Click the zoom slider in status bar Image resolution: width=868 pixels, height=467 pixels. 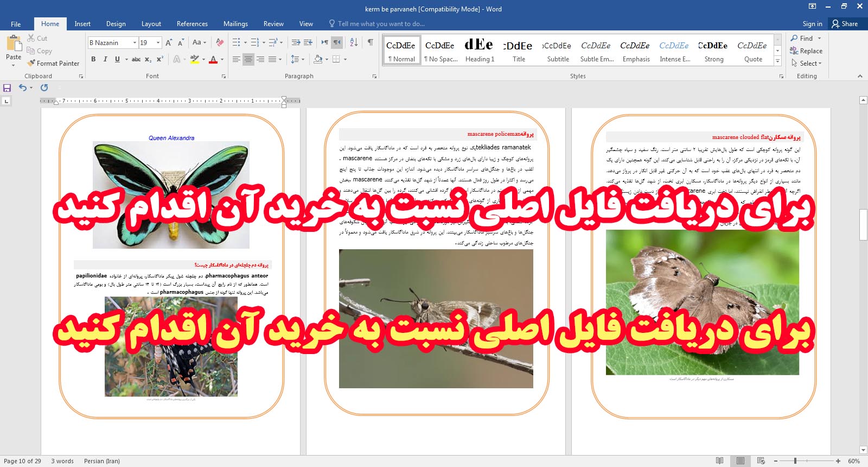[x=795, y=461]
